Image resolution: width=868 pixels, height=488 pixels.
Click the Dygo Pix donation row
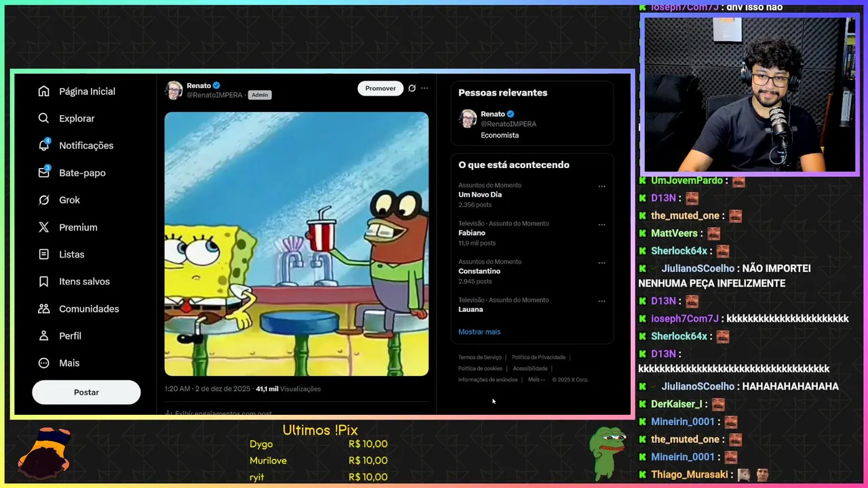319,444
